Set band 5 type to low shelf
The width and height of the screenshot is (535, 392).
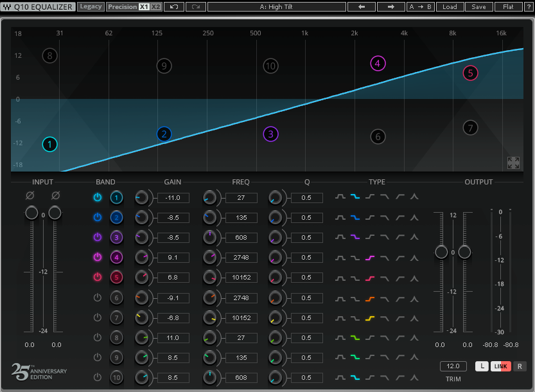point(355,279)
